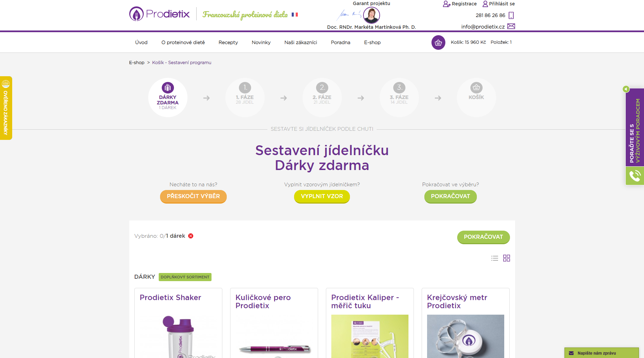Viewport: 644px width, 358px height.
Task: Open the Registrace link
Action: tap(460, 4)
